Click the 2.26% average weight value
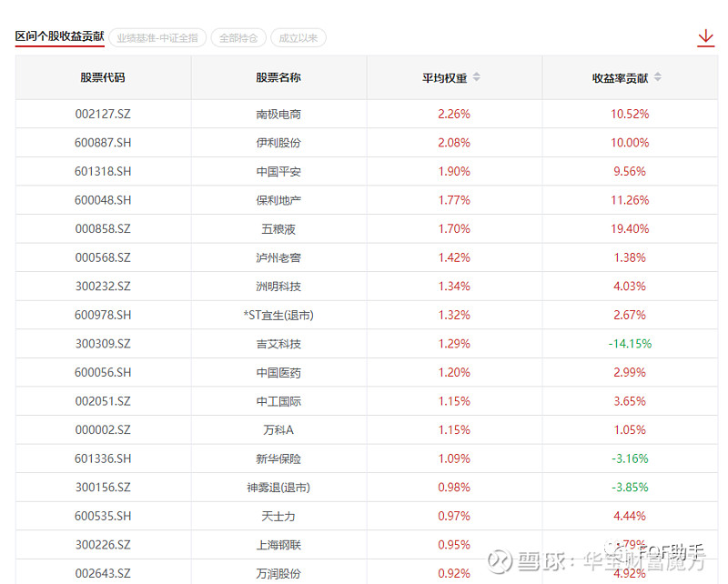This screenshot has width=728, height=584. tap(454, 114)
